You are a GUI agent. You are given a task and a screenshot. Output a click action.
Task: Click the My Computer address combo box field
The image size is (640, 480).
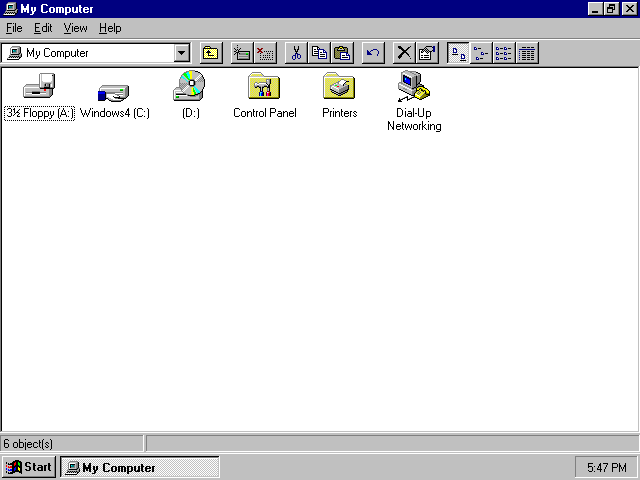pos(96,53)
